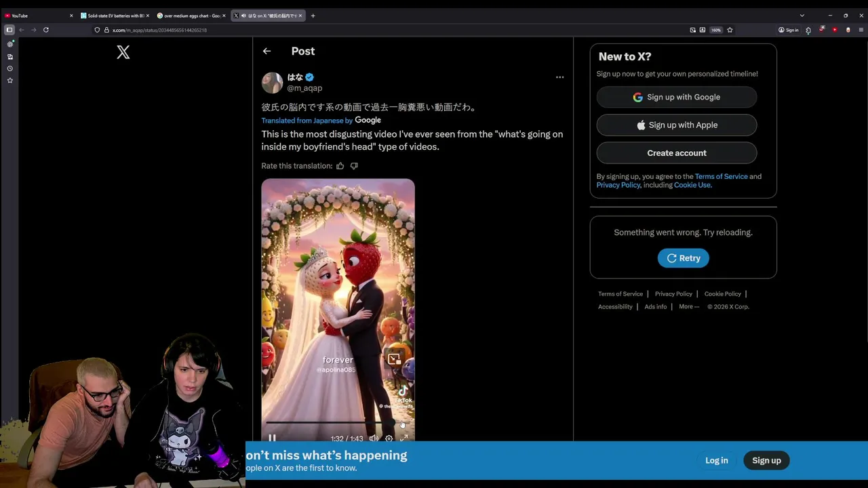Click Log in on bottom banner
The height and width of the screenshot is (488, 868).
tap(716, 460)
